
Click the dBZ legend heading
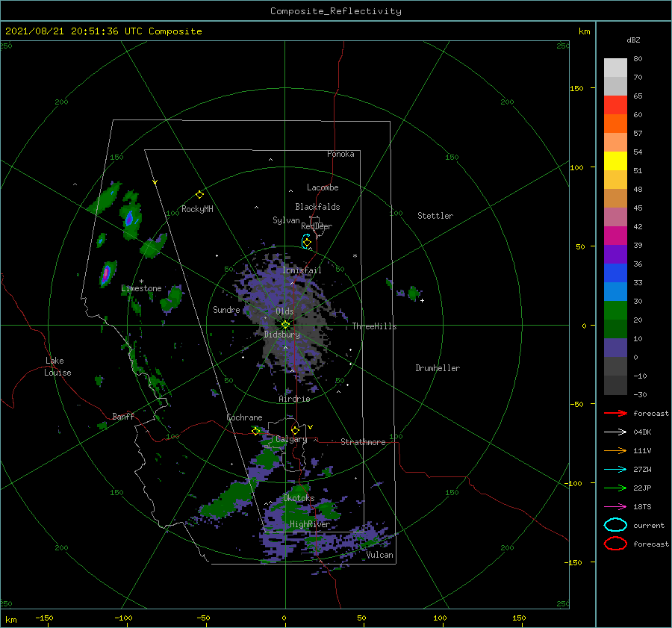pos(633,40)
